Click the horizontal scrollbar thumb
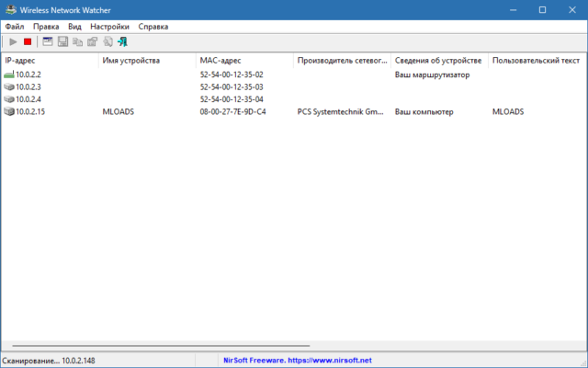The width and height of the screenshot is (588, 368). click(162, 346)
